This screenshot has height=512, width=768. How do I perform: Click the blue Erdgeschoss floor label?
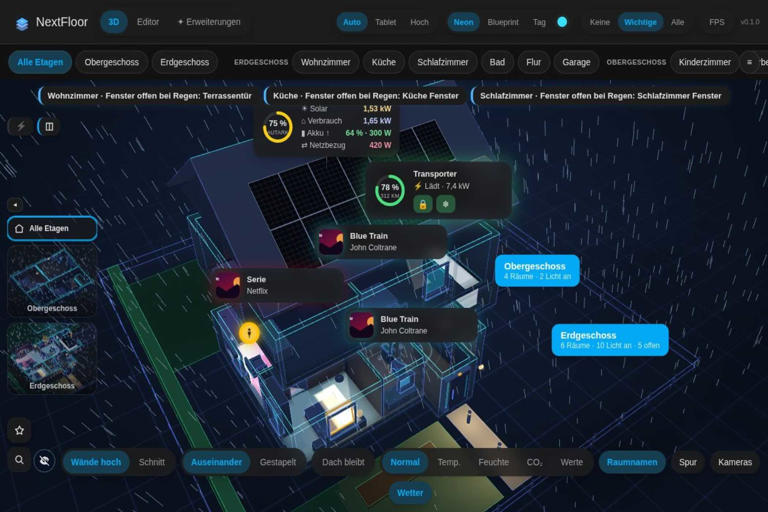tap(610, 340)
